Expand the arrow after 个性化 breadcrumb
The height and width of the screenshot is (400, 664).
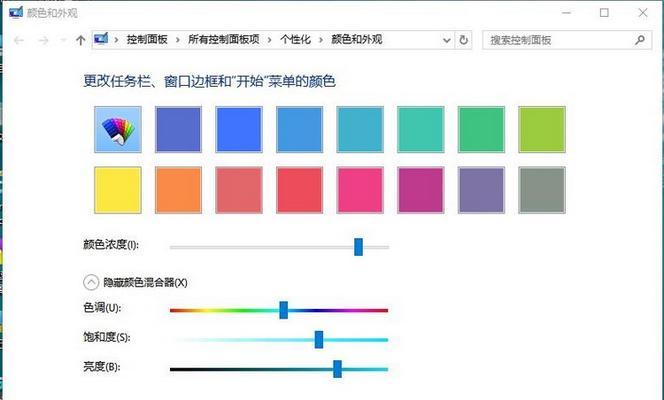point(321,40)
